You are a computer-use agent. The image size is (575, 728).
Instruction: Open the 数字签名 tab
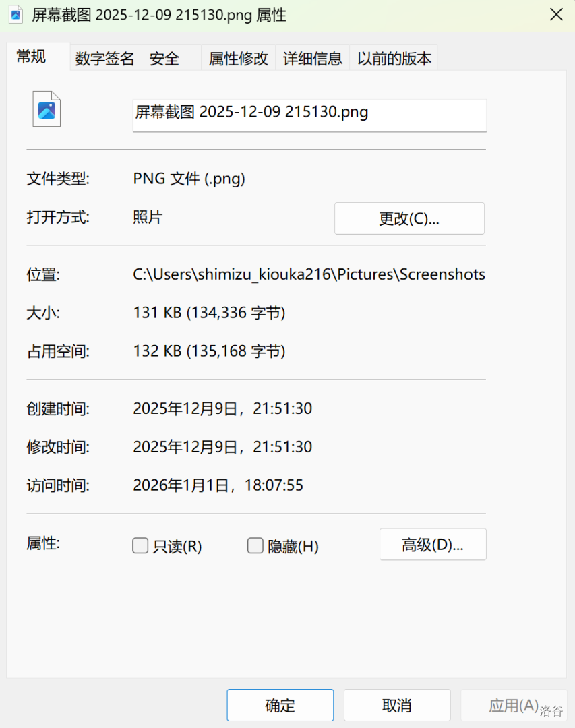coord(104,59)
